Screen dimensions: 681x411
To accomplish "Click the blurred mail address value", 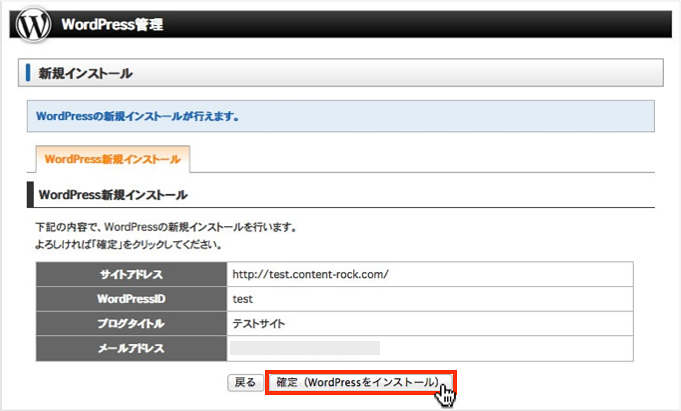I will click(x=305, y=348).
